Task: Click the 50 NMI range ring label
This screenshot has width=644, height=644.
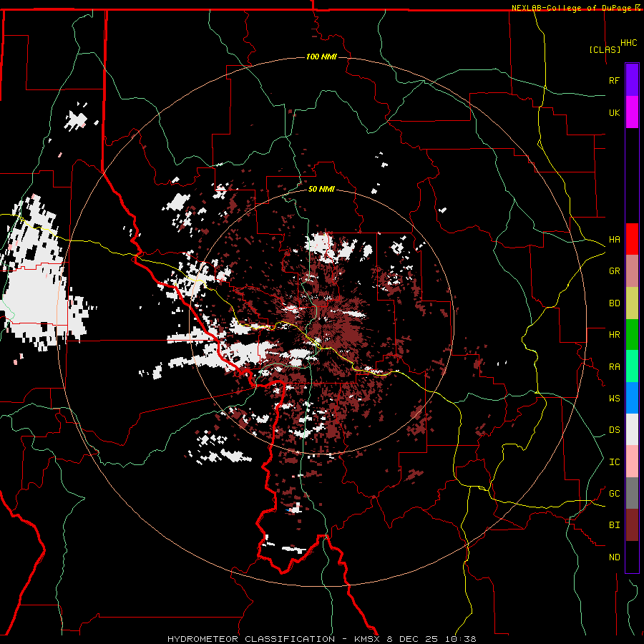Action: pos(321,189)
